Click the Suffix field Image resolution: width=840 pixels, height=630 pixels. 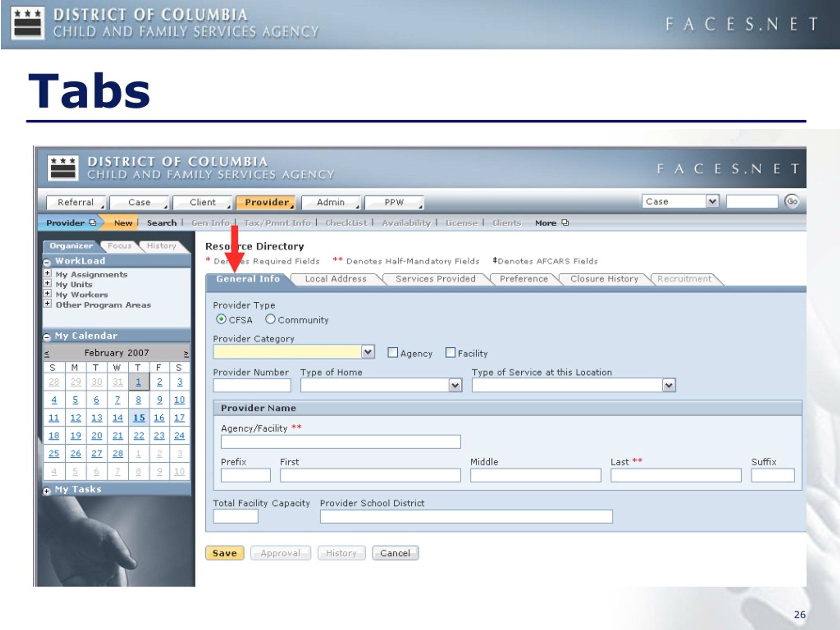773,475
